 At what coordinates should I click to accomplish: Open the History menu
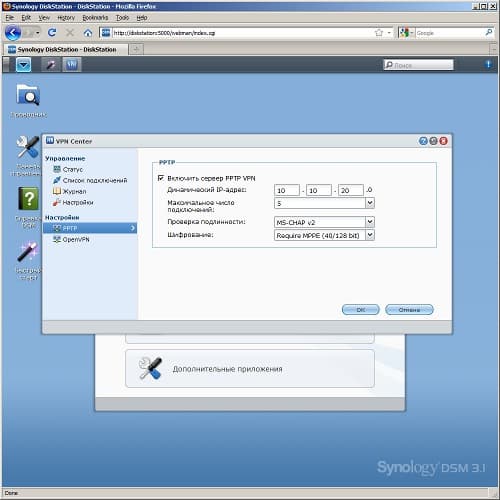(x=66, y=18)
